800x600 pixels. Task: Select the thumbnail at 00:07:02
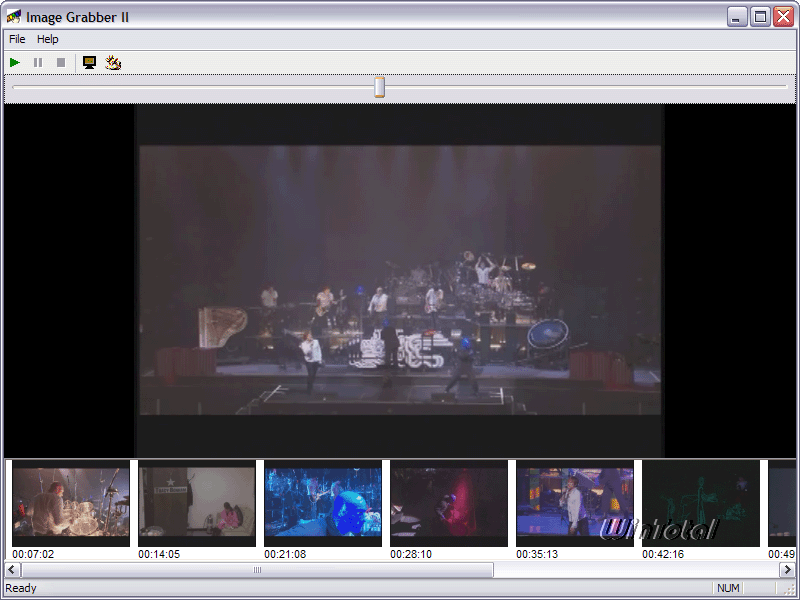pyautogui.click(x=70, y=503)
